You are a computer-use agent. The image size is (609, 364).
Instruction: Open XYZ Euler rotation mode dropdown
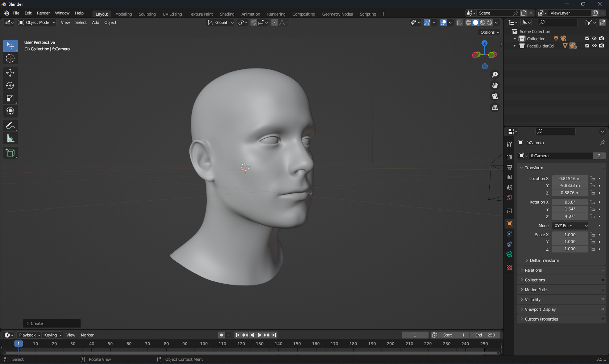click(x=571, y=226)
